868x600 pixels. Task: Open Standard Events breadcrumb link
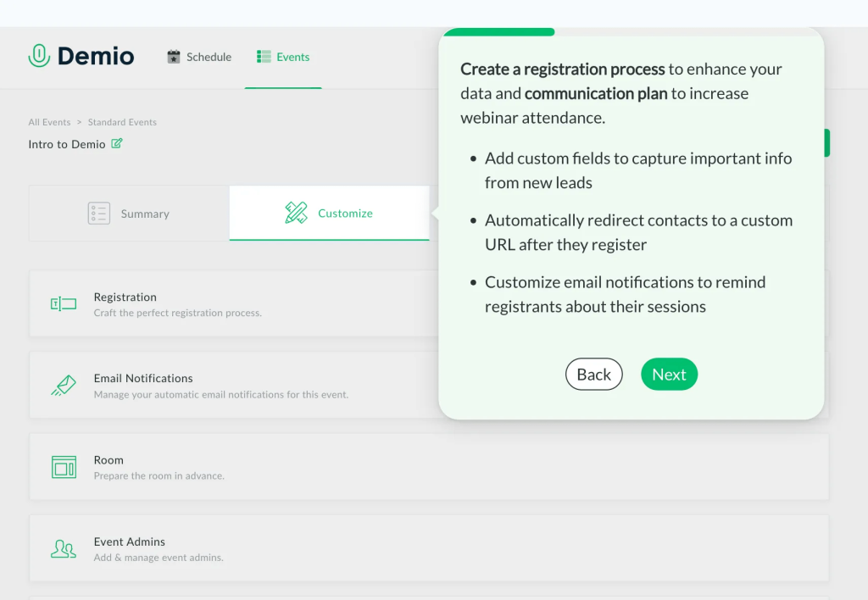(x=122, y=122)
